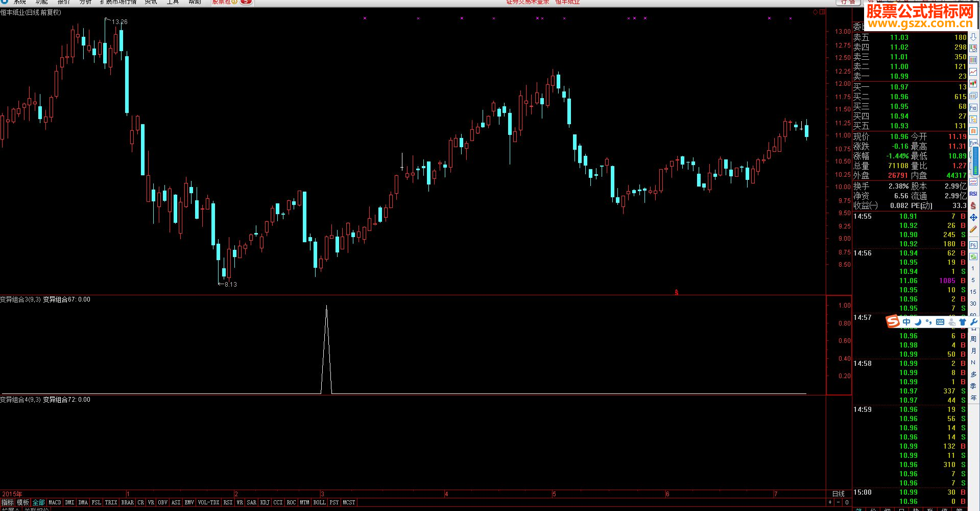
Task: Select the DMA indicator tab
Action: tap(83, 503)
